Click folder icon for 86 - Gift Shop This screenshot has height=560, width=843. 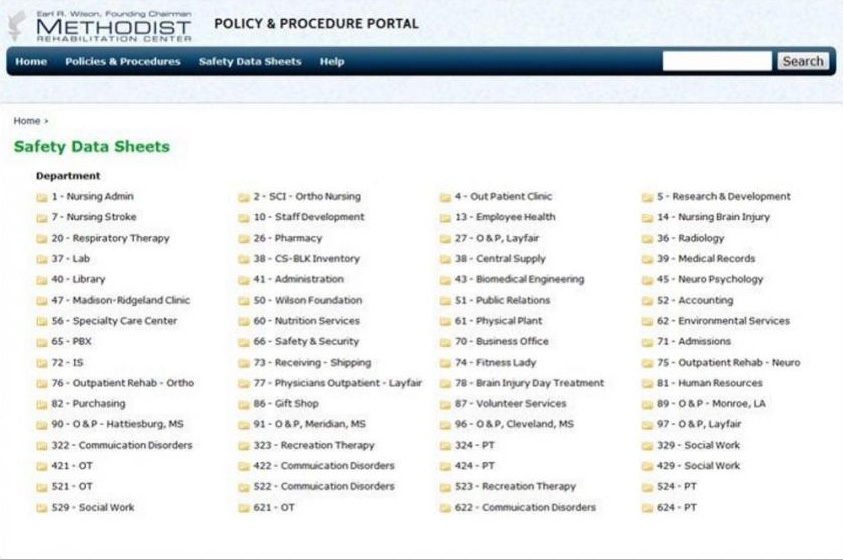pos(244,404)
